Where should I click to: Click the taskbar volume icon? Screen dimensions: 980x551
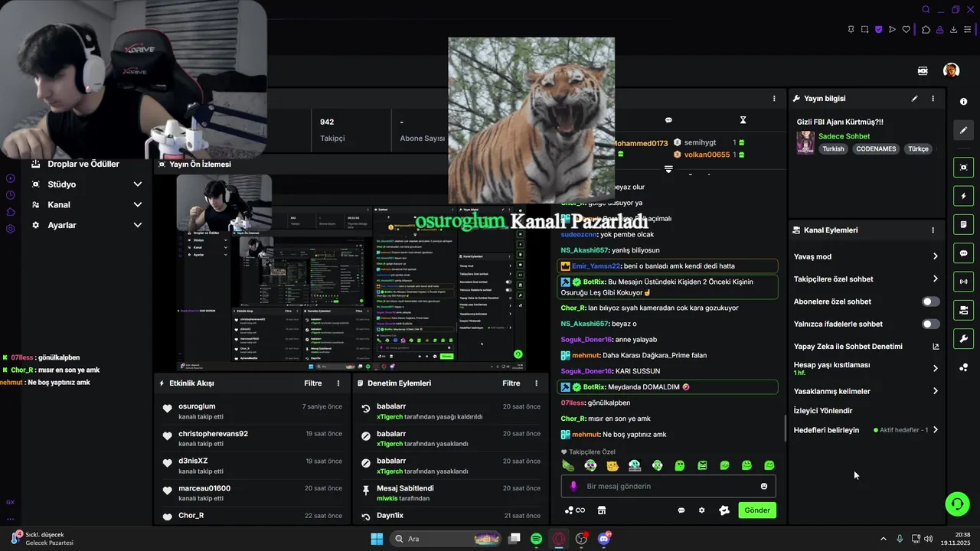pyautogui.click(x=928, y=539)
